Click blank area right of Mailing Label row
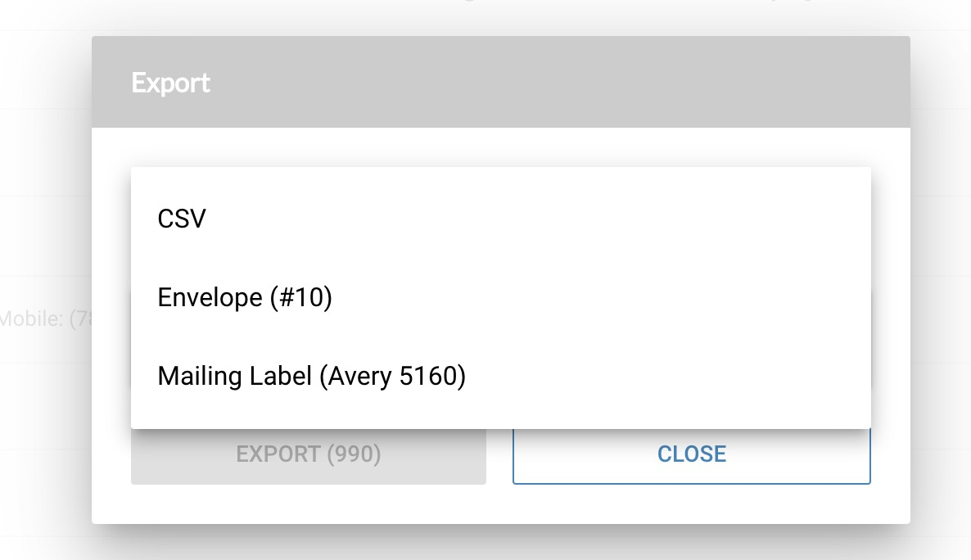Image resolution: width=971 pixels, height=560 pixels. coord(669,376)
